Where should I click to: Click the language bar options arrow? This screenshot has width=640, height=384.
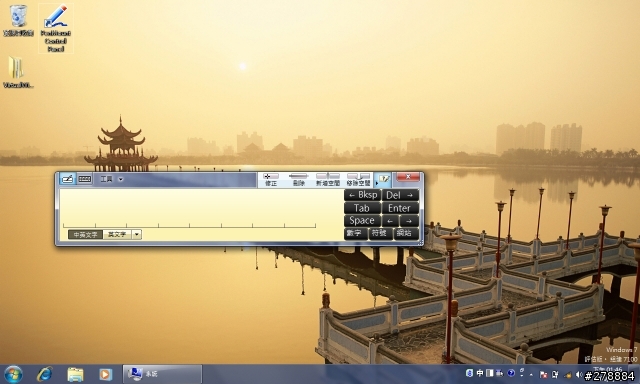click(522, 375)
